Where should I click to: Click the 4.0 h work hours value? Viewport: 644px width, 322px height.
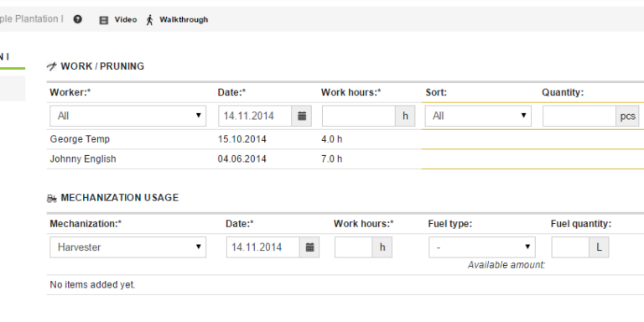tap(332, 139)
